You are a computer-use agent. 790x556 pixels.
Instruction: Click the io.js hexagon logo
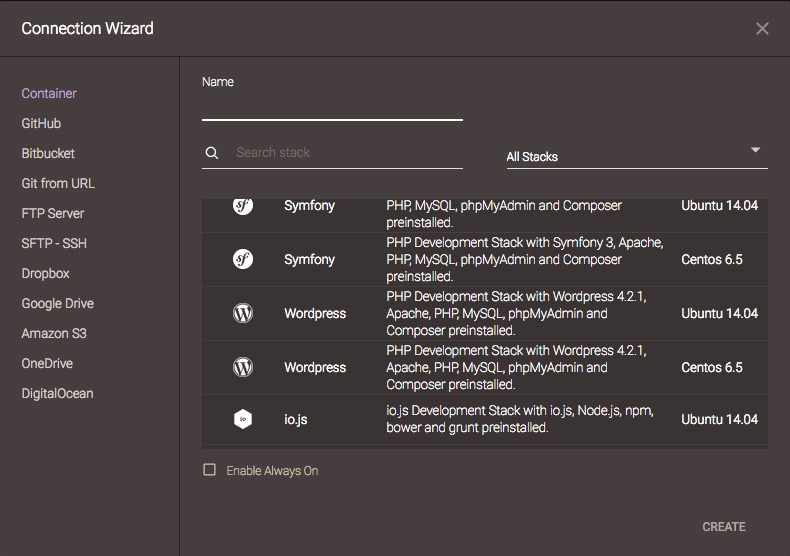243,419
